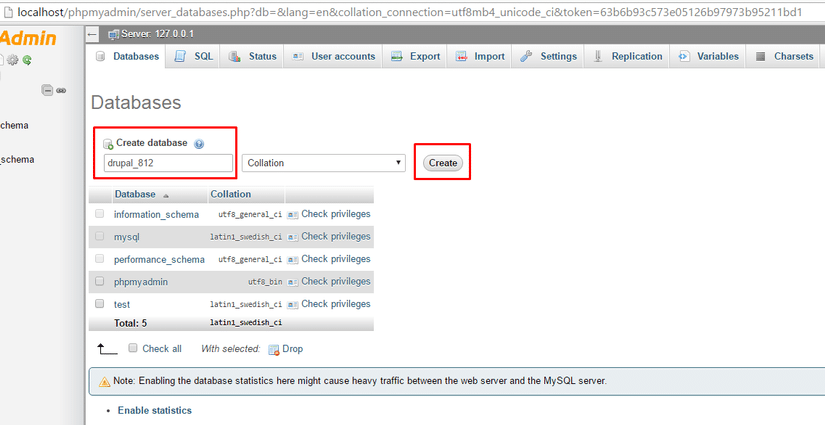Open the information_schema database link
825x425 pixels.
[156, 215]
